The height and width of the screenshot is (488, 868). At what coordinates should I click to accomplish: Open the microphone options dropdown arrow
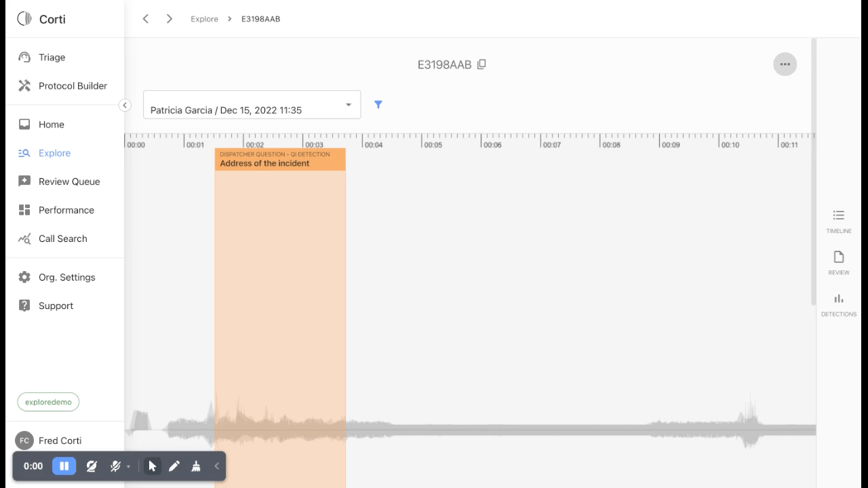(x=128, y=467)
